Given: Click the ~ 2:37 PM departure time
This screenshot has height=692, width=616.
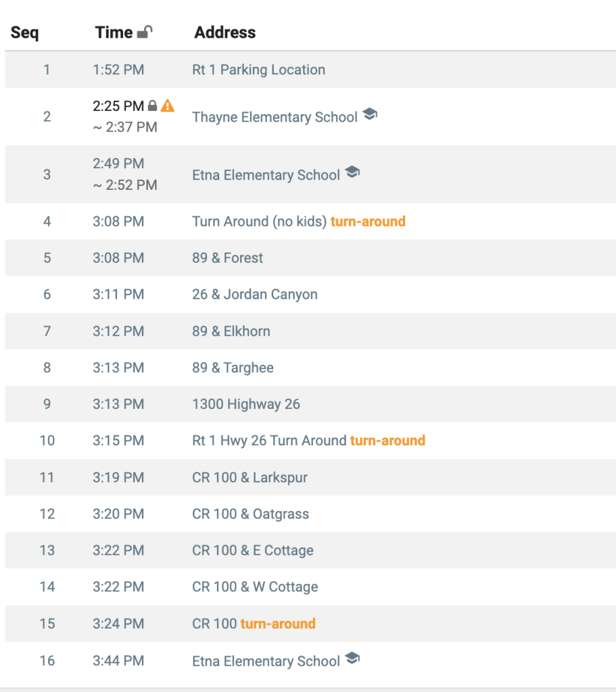Looking at the screenshot, I should pos(125,127).
